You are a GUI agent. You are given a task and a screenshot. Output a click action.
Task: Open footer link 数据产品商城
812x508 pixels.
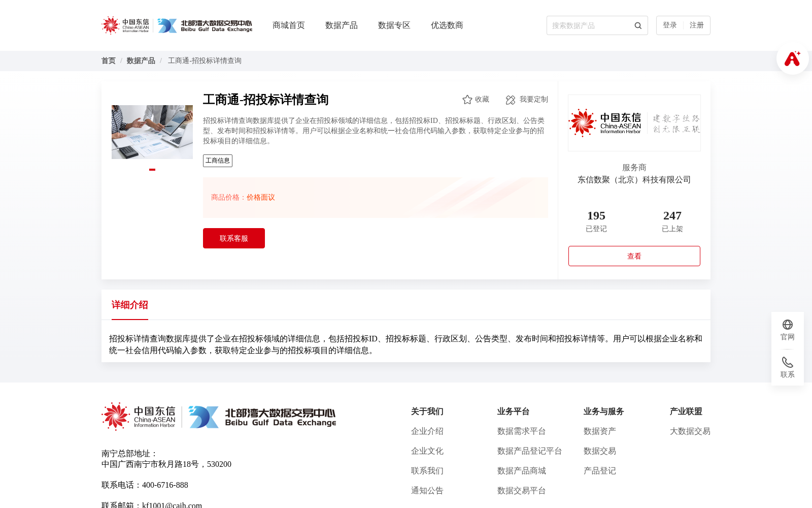coord(522,471)
